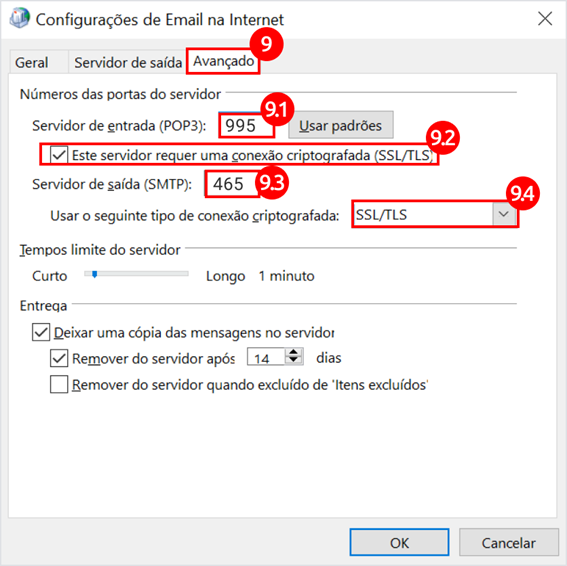
Task: Confirm settings with the OK button
Action: coord(399,542)
